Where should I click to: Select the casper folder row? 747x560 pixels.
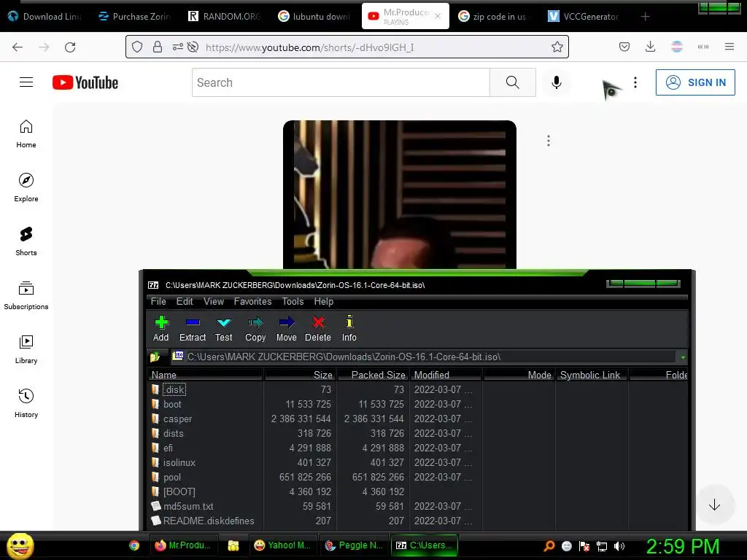(x=417, y=419)
